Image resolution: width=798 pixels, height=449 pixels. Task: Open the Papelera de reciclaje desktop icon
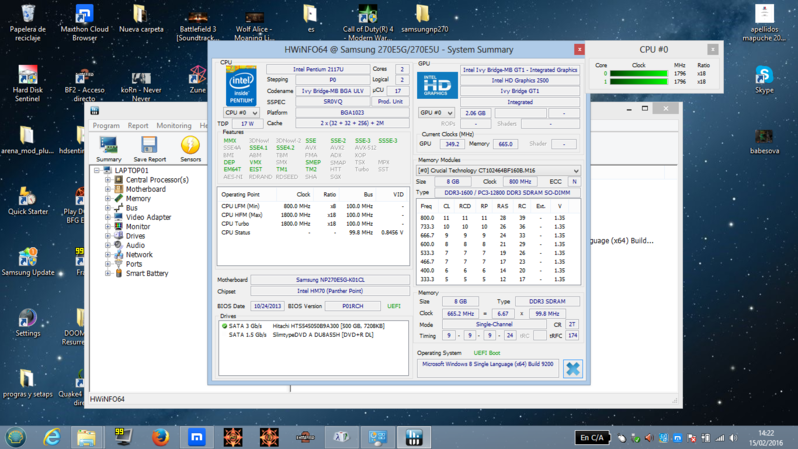pyautogui.click(x=27, y=23)
